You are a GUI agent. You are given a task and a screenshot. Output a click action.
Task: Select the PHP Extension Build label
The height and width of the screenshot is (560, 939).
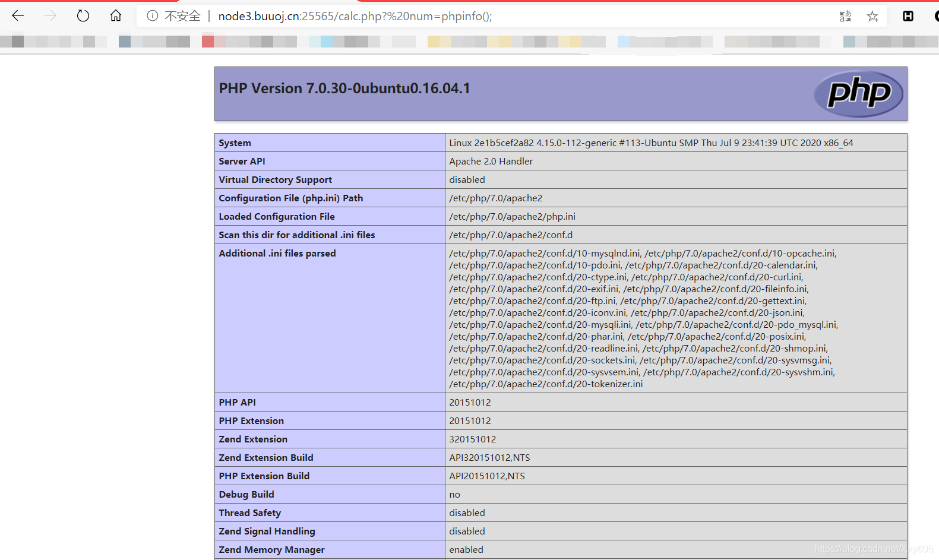[x=264, y=476]
